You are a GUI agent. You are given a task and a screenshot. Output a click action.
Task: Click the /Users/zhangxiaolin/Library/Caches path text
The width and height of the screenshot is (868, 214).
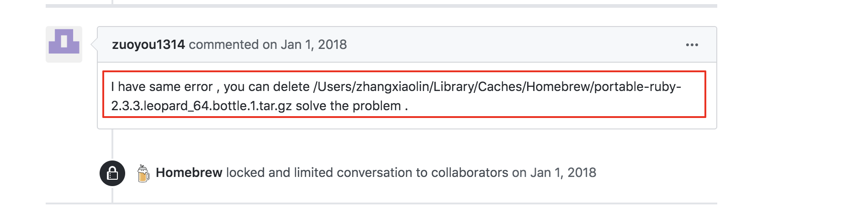pyautogui.click(x=404, y=87)
